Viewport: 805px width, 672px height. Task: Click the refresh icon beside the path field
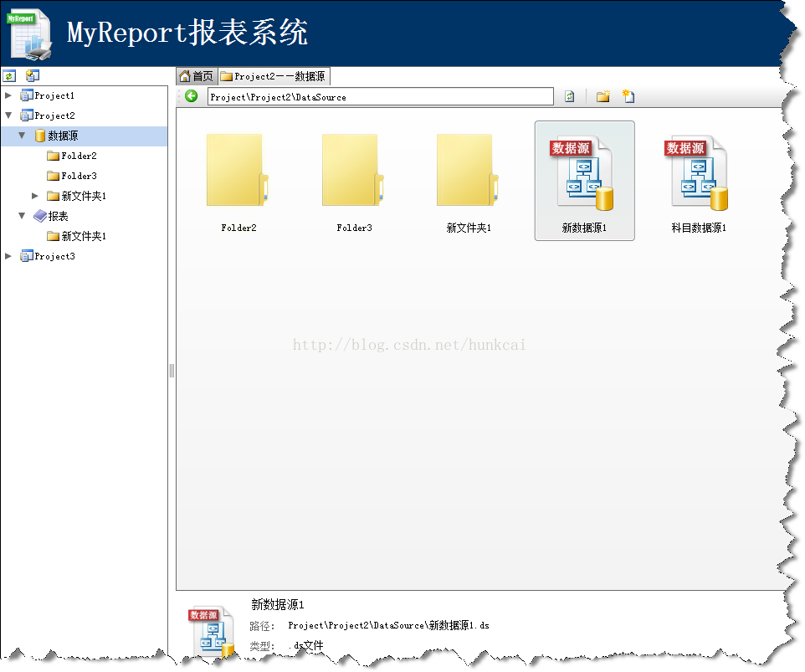coord(569,96)
